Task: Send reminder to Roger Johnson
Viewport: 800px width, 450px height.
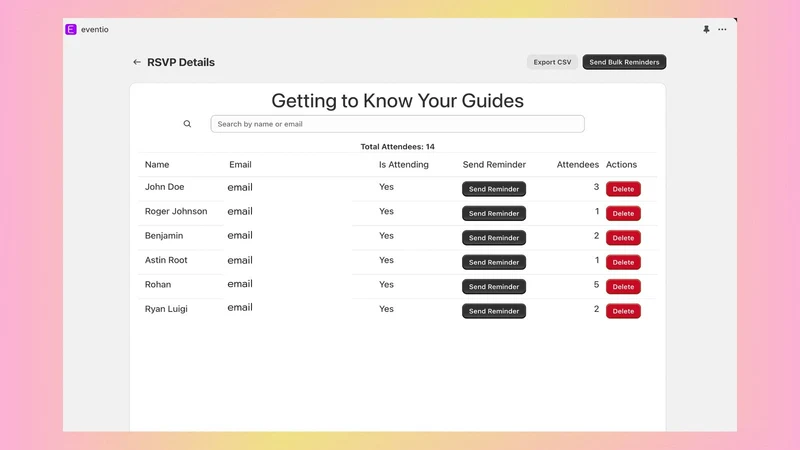Action: [494, 213]
